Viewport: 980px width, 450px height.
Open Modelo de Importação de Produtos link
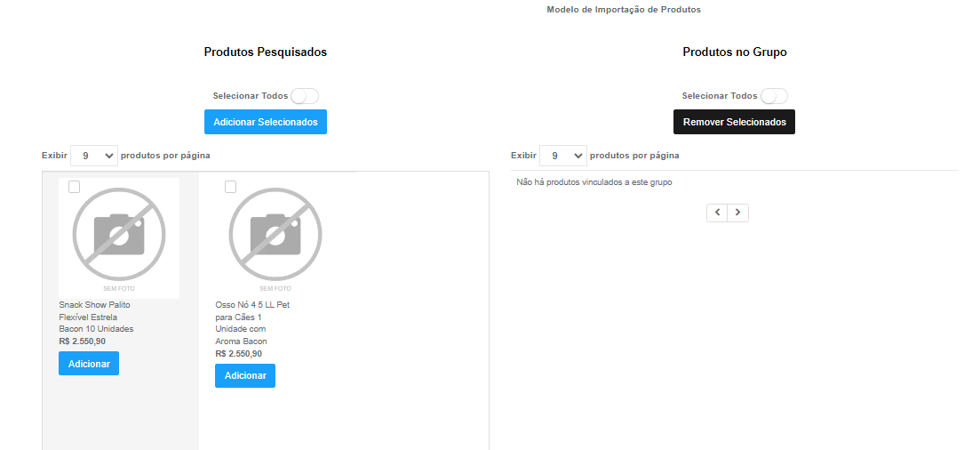pos(623,10)
